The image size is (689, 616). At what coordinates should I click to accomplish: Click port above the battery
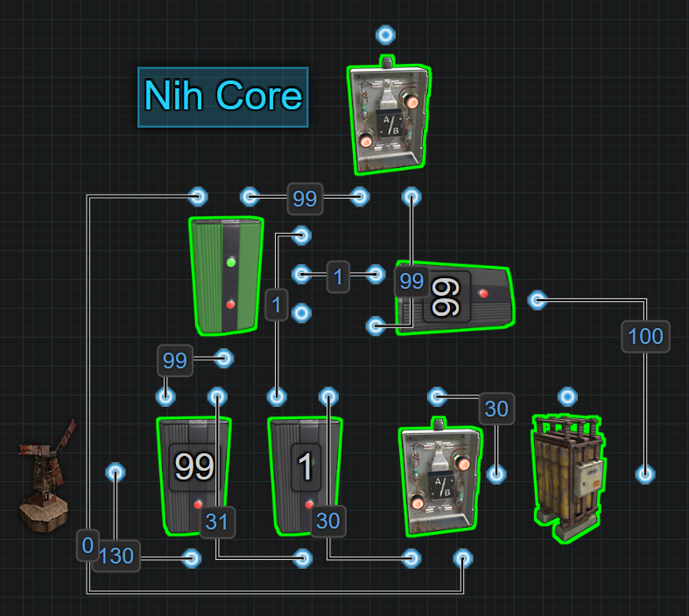point(567,397)
